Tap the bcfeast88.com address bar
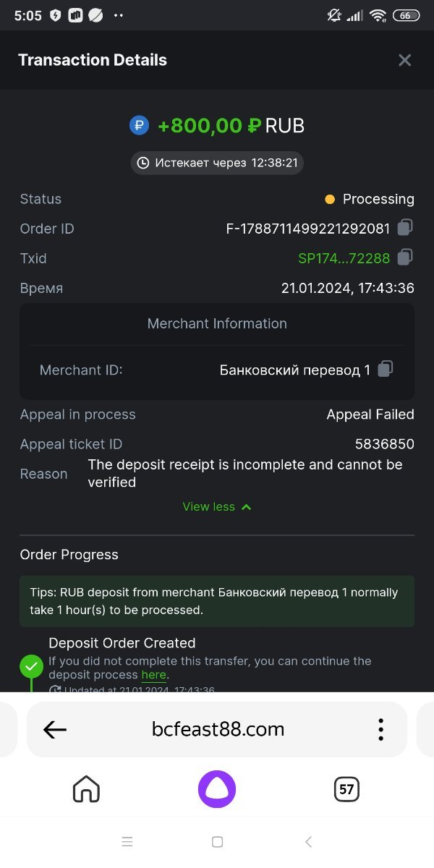434x868 pixels. pyautogui.click(x=218, y=730)
